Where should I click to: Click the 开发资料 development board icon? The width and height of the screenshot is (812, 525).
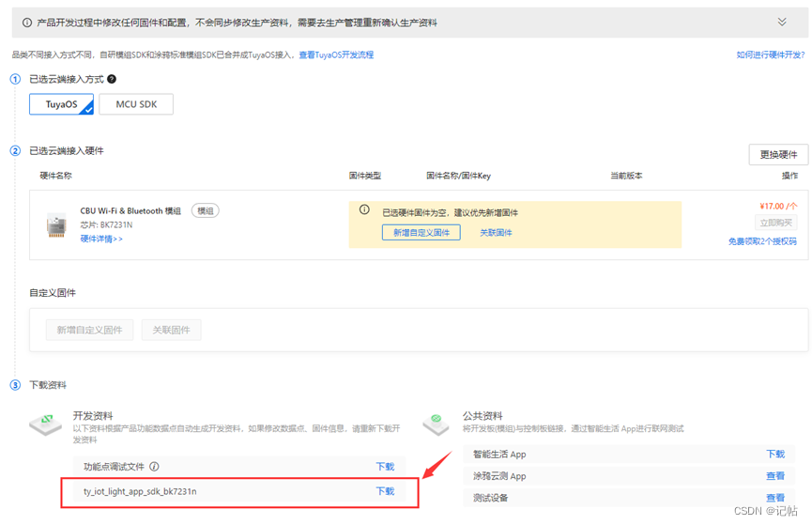click(46, 424)
